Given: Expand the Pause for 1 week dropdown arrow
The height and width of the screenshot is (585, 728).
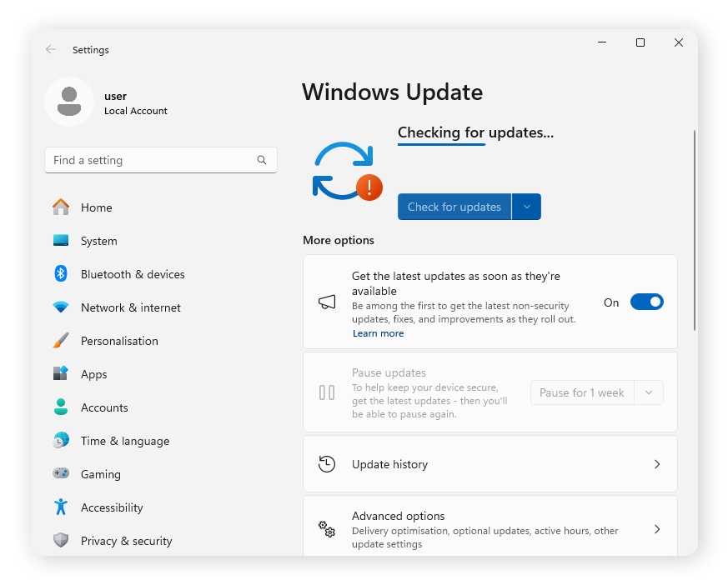Looking at the screenshot, I should (649, 392).
